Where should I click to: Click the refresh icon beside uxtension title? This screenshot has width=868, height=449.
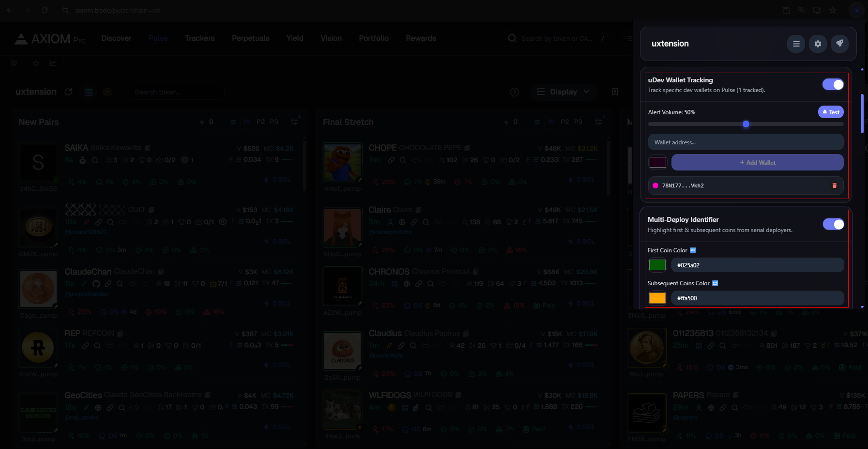pos(68,92)
